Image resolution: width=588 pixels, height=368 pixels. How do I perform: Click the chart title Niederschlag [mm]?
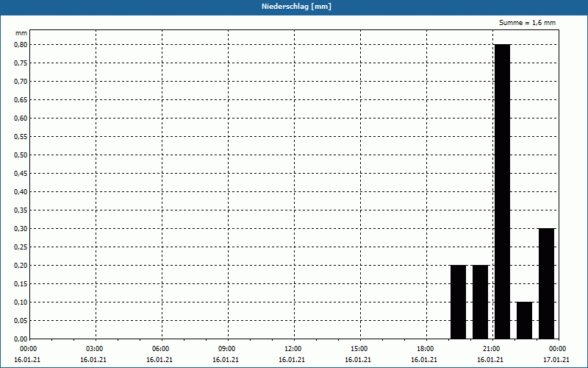[296, 7]
